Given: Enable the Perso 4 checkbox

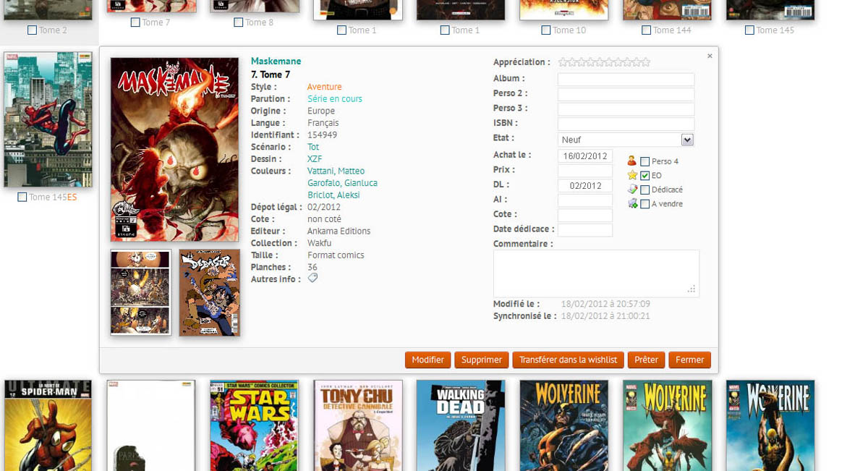Looking at the screenshot, I should click(x=645, y=162).
